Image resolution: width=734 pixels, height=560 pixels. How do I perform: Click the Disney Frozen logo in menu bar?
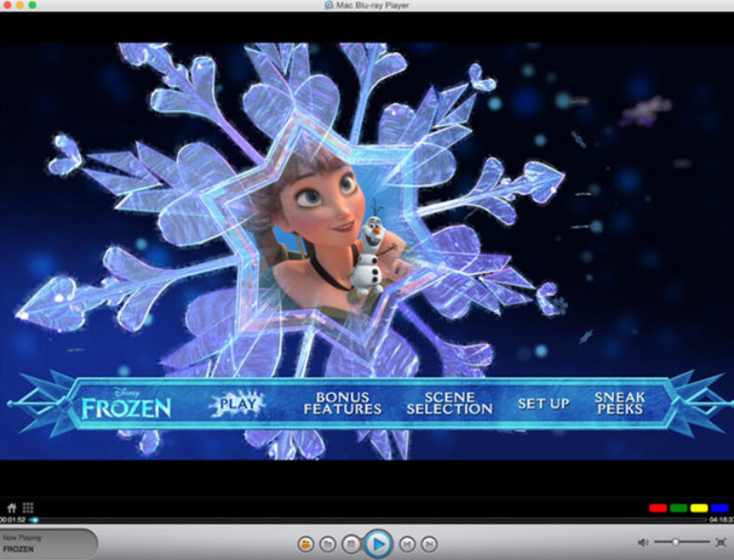pyautogui.click(x=126, y=403)
